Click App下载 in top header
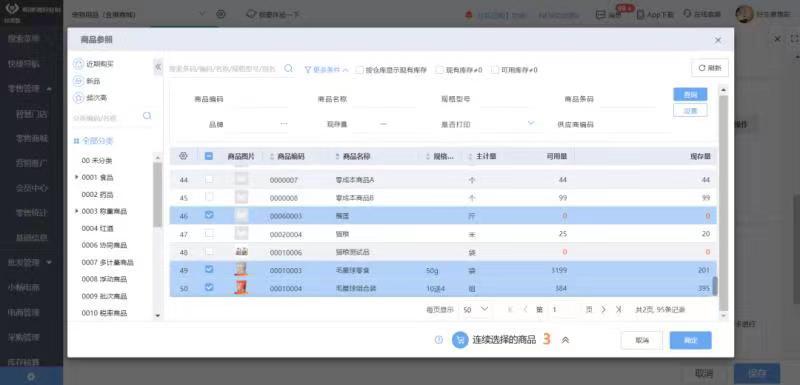Image resolution: width=800 pixels, height=385 pixels. point(655,14)
